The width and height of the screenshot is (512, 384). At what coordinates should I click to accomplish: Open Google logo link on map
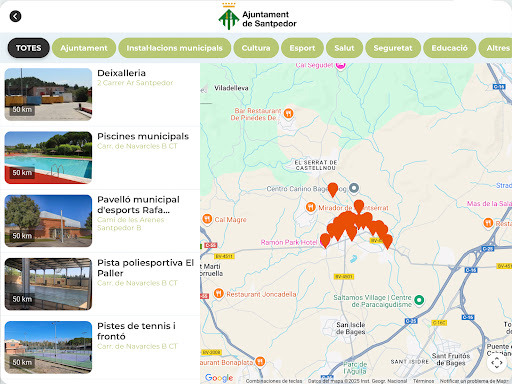219,378
